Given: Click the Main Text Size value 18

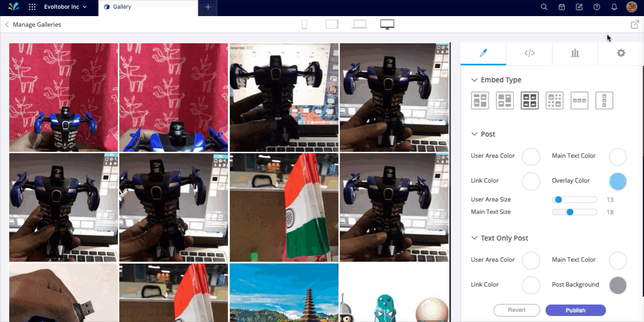Looking at the screenshot, I should [610, 212].
